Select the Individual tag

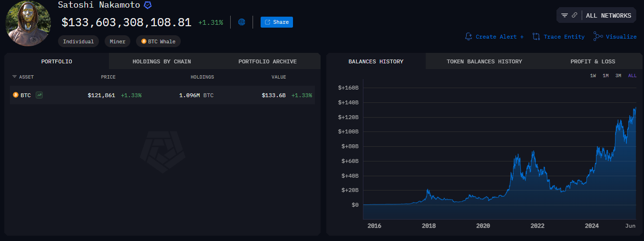point(78,41)
